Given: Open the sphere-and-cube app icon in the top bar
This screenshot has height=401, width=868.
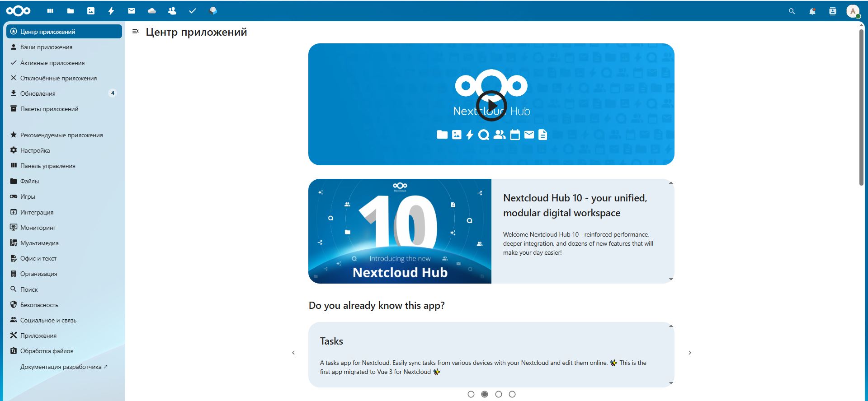Looking at the screenshot, I should click(x=213, y=11).
